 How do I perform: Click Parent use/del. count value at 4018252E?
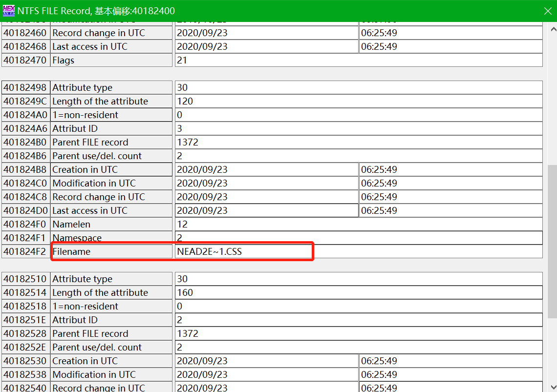click(x=359, y=347)
